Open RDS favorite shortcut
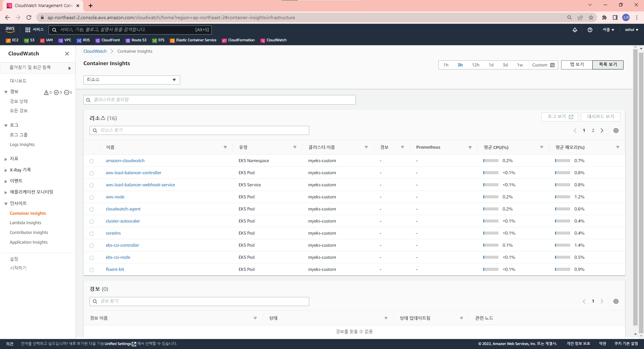This screenshot has height=349, width=644. 83,40
